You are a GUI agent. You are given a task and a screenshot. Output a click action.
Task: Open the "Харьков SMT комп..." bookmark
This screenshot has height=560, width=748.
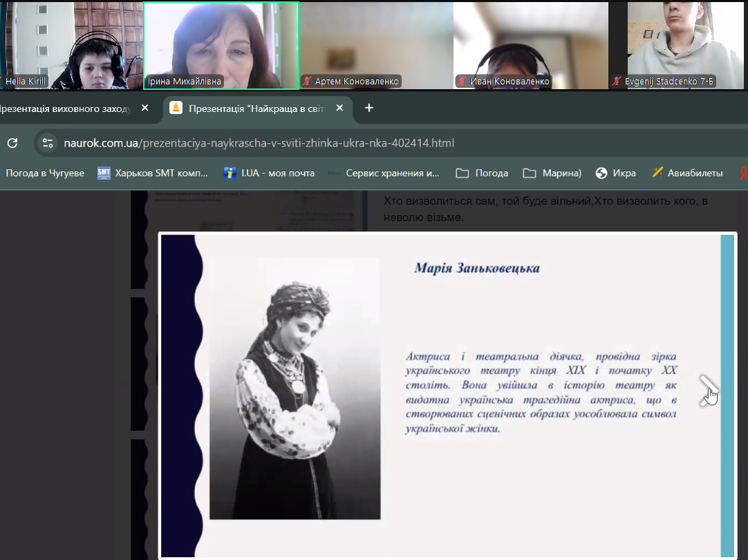tap(153, 173)
